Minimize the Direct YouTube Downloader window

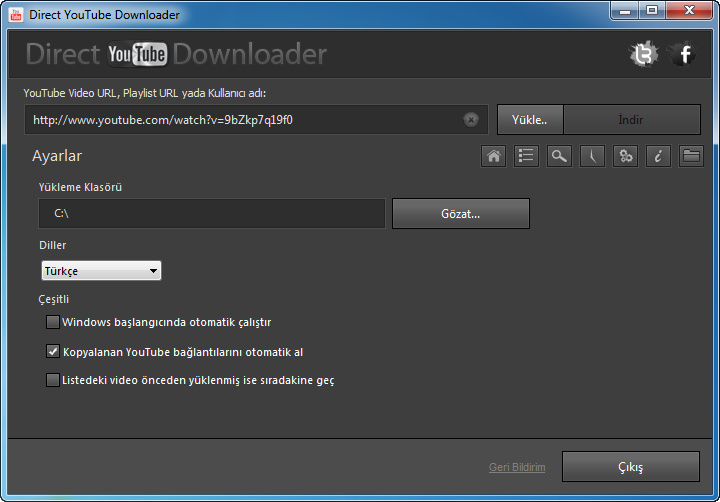click(624, 11)
